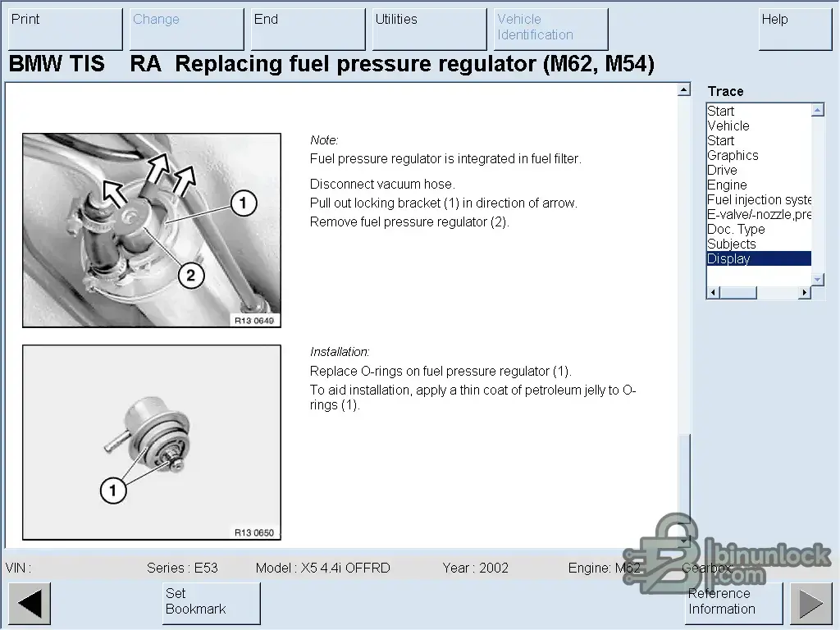This screenshot has width=840, height=630.
Task: Select Graphics in the Trace list
Action: [759, 155]
